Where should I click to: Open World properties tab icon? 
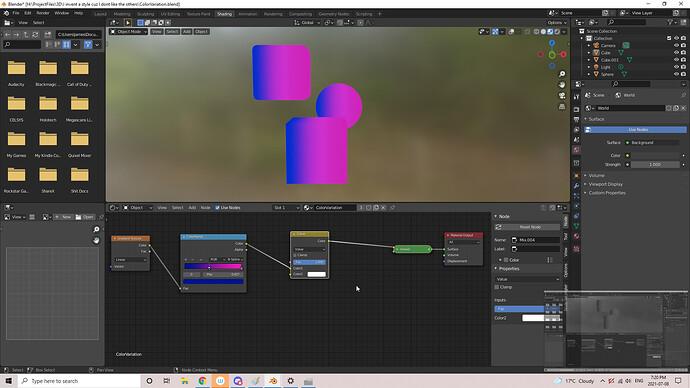tap(576, 150)
